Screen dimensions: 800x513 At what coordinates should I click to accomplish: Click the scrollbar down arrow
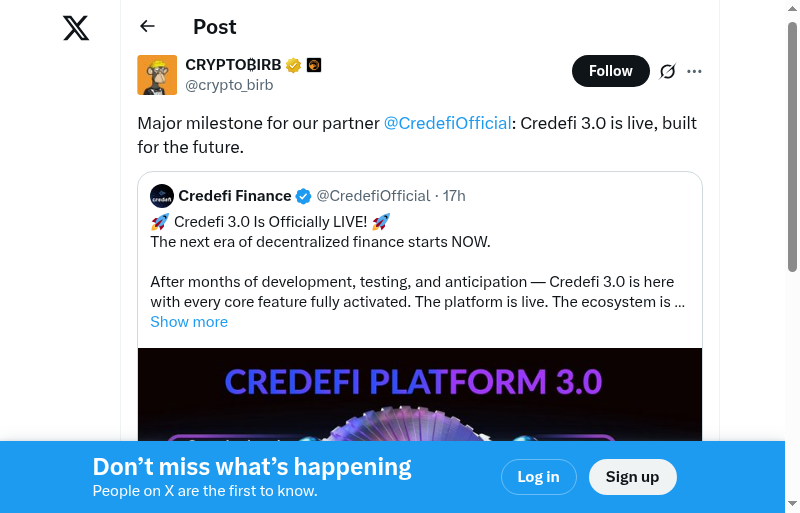(x=793, y=503)
